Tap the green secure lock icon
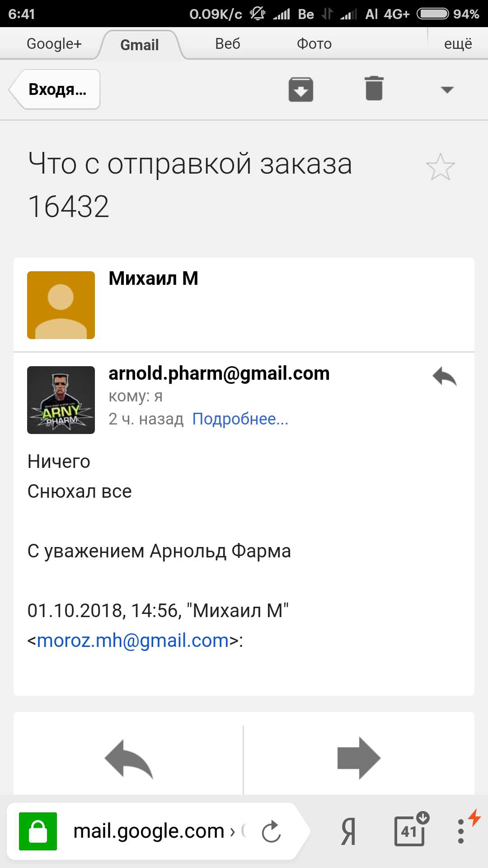The height and width of the screenshot is (868, 488). (x=38, y=831)
